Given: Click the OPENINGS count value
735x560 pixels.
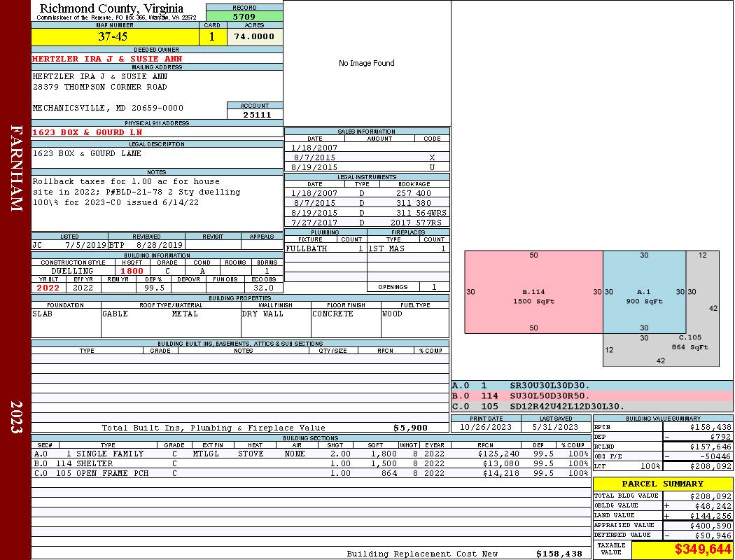Looking at the screenshot, I should tap(434, 287).
